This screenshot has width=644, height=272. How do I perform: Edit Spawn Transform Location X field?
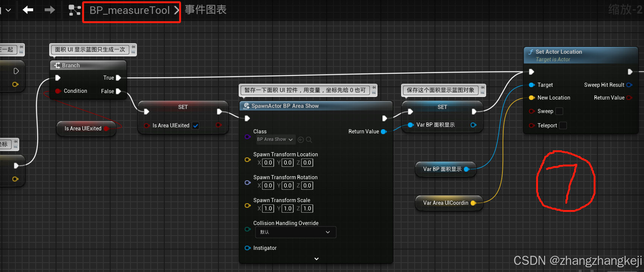(x=268, y=163)
